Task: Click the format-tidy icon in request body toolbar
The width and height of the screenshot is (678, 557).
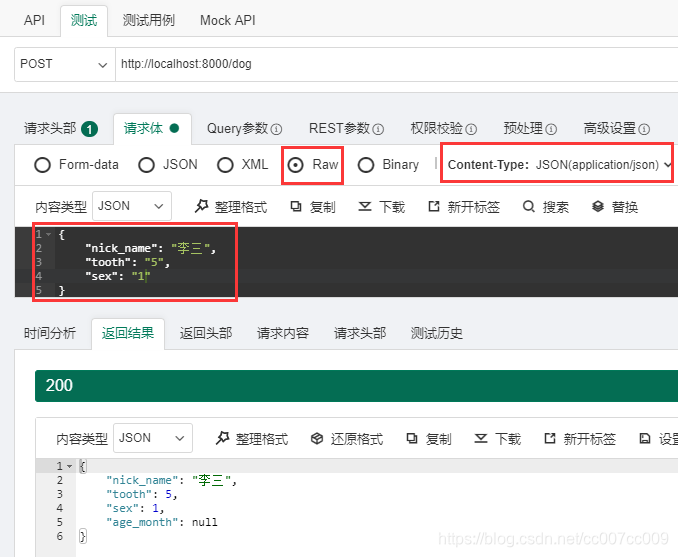Action: [x=201, y=206]
